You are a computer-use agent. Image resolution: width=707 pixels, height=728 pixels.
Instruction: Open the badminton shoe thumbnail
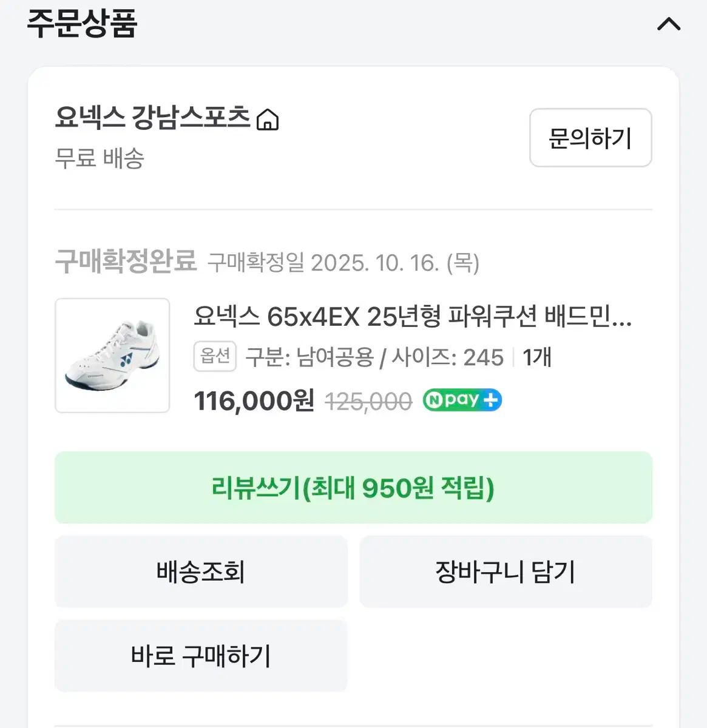pos(112,356)
